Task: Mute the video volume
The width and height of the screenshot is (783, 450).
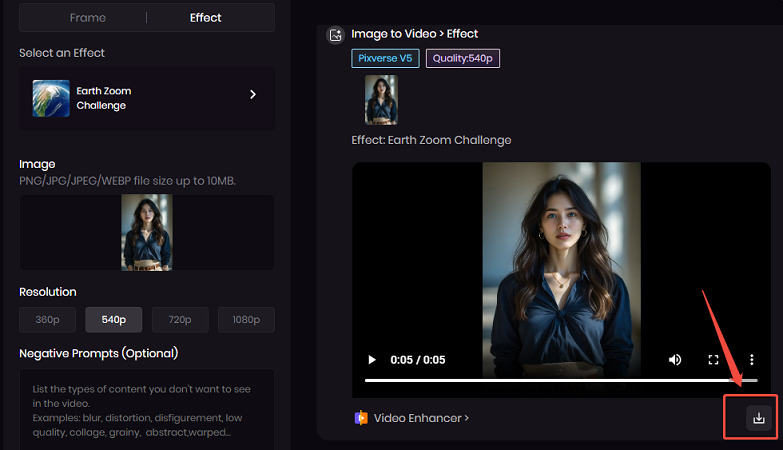Action: pos(675,360)
